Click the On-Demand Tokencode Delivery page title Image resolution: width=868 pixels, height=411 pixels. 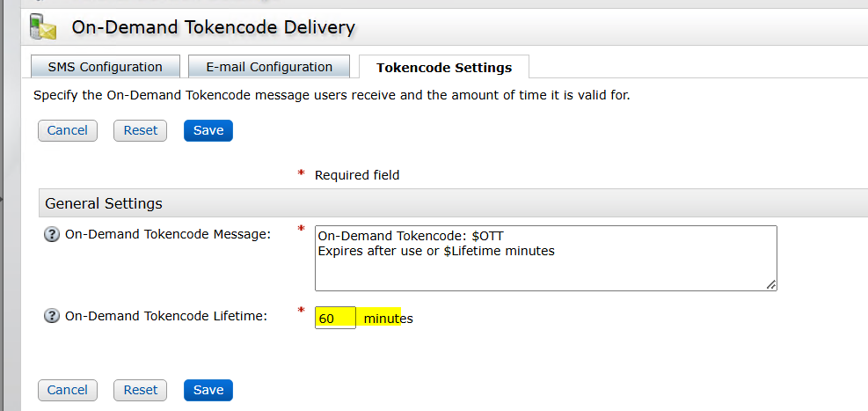[x=214, y=27]
